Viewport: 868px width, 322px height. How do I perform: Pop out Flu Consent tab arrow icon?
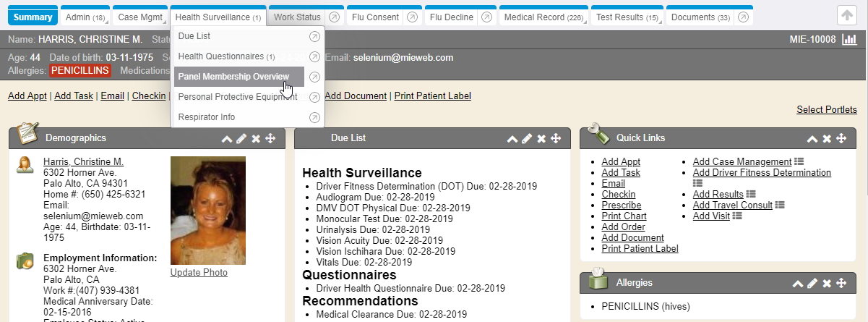click(411, 17)
